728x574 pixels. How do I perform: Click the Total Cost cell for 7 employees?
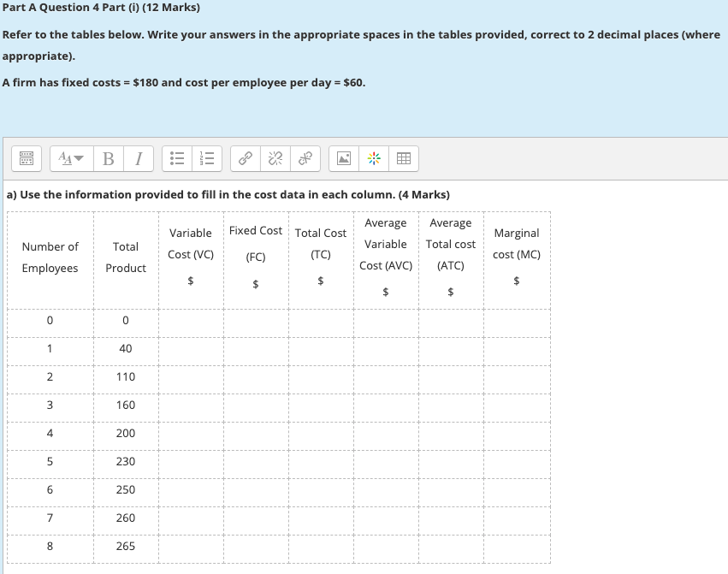coord(321,522)
